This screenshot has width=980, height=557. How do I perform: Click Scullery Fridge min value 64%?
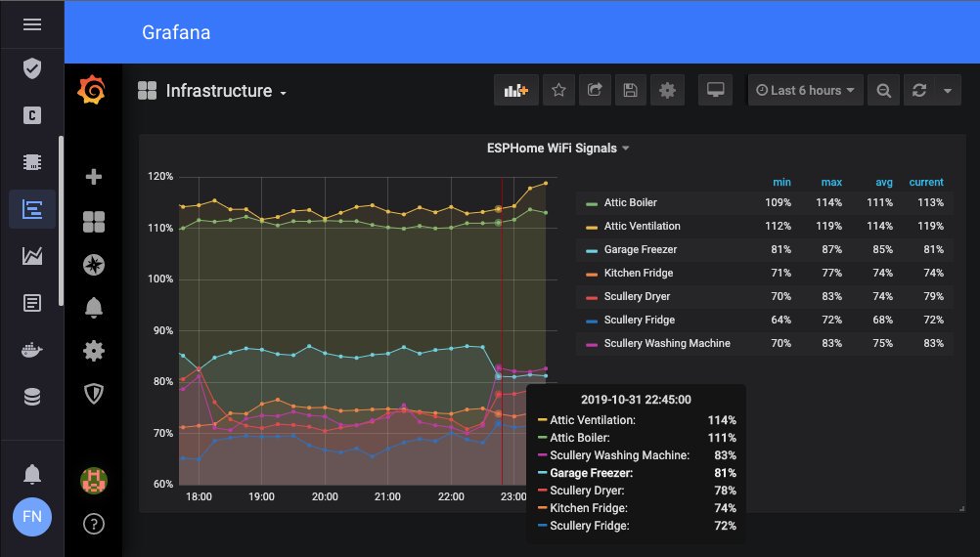(781, 320)
